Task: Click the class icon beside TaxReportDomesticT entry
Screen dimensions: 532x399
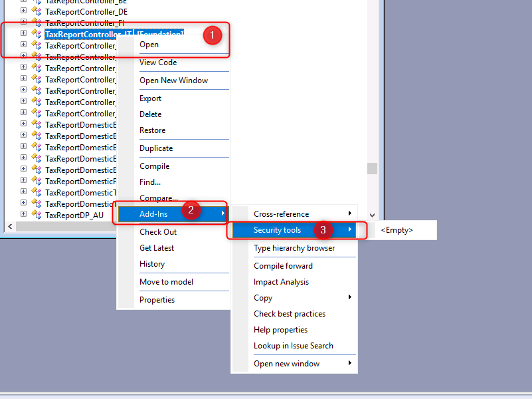Action: [x=36, y=192]
